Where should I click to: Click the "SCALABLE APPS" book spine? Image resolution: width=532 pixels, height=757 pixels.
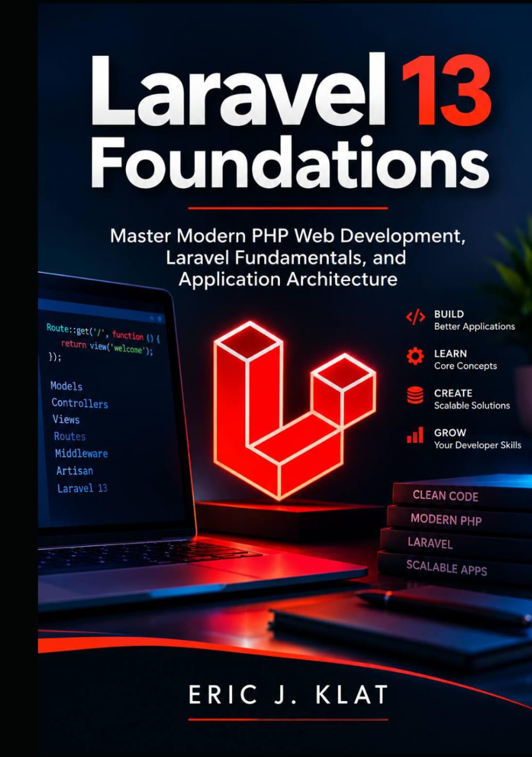454,568
